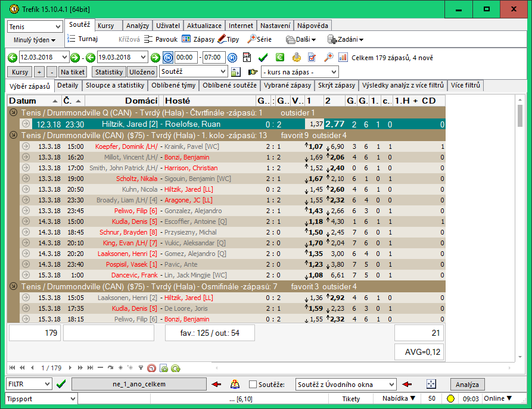The width and height of the screenshot is (532, 409).
Task: Click the ne_1_ano_celkem filter button
Action: [139, 384]
